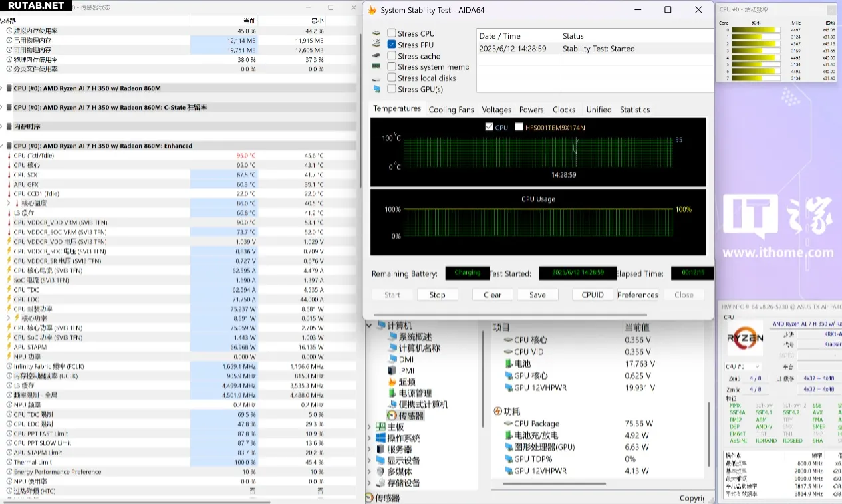The width and height of the screenshot is (842, 504).
Task: Click the 计算机名称 icon in the tree
Action: coord(392,348)
